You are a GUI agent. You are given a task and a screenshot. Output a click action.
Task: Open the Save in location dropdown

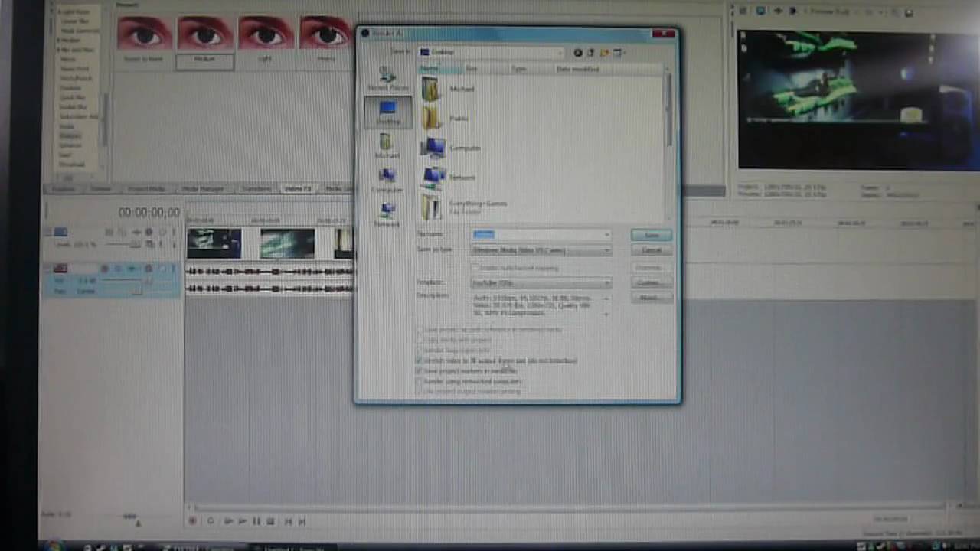point(492,52)
